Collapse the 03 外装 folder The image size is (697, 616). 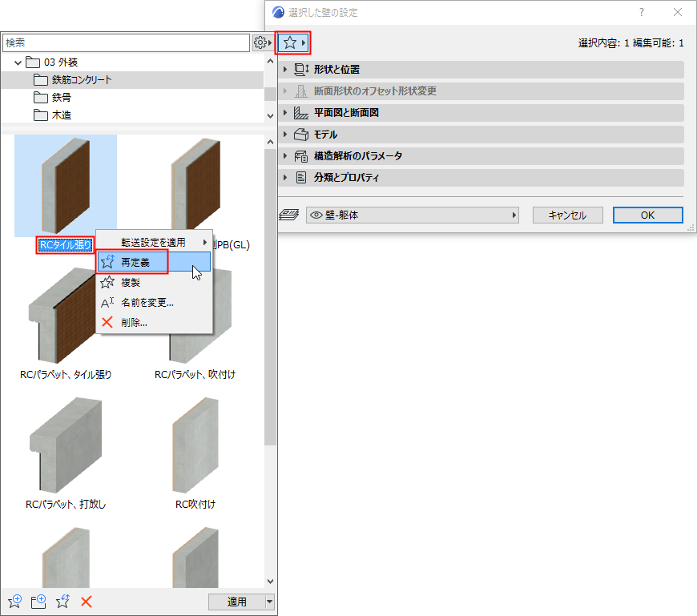pyautogui.click(x=18, y=62)
